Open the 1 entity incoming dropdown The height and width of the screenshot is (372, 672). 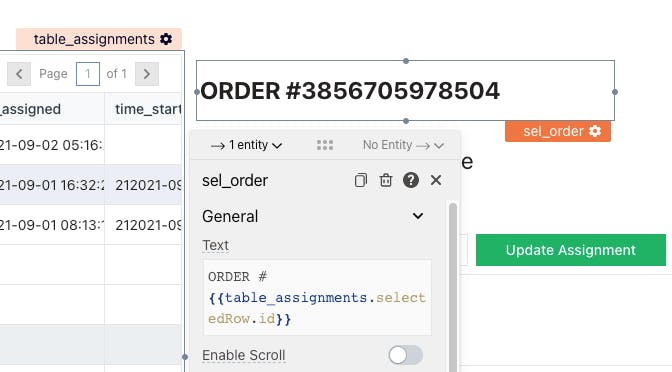click(x=246, y=145)
